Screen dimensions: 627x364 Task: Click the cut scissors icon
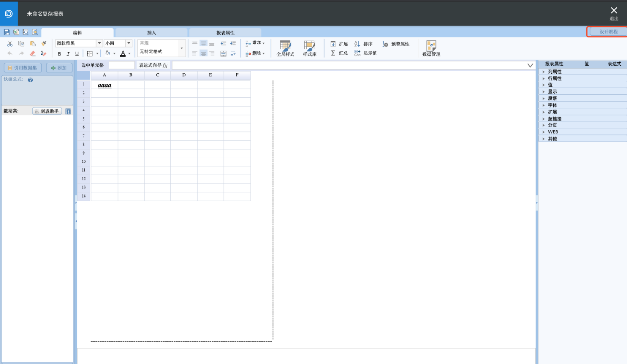(x=10, y=44)
